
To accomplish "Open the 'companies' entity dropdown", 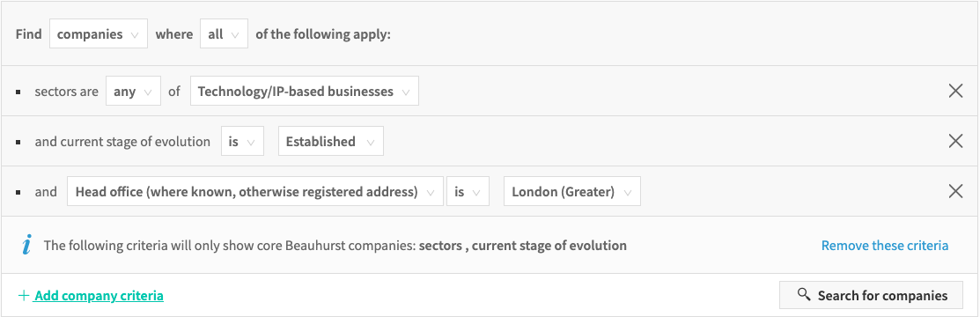I will tap(99, 33).
